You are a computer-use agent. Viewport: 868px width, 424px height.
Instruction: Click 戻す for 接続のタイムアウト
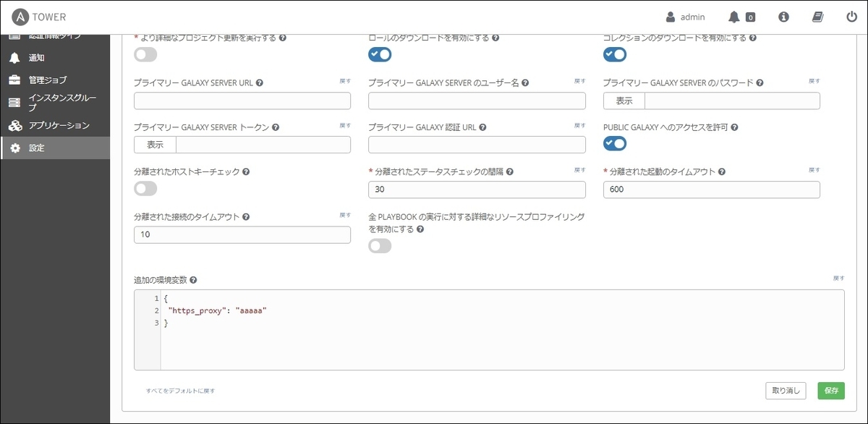click(345, 215)
